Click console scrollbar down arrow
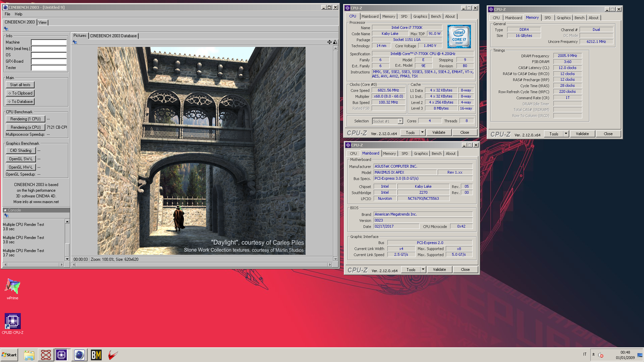Image resolution: width=644 pixels, height=362 pixels. click(67, 259)
